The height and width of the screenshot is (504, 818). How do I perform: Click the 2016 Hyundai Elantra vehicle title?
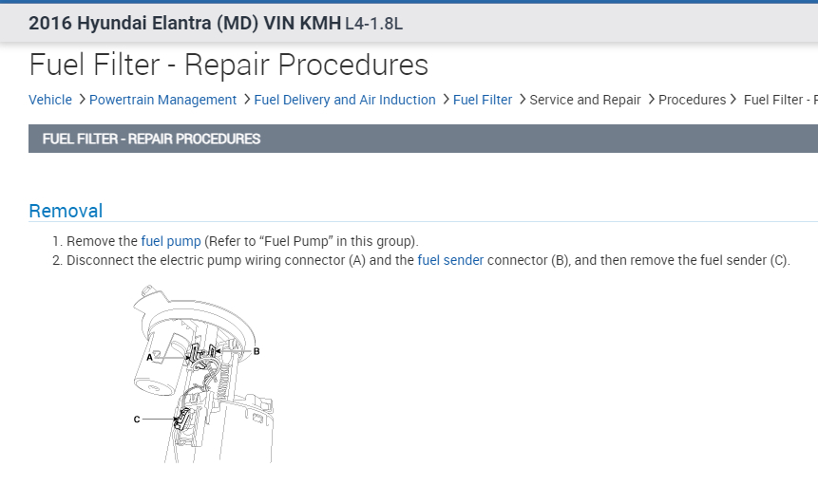(184, 23)
